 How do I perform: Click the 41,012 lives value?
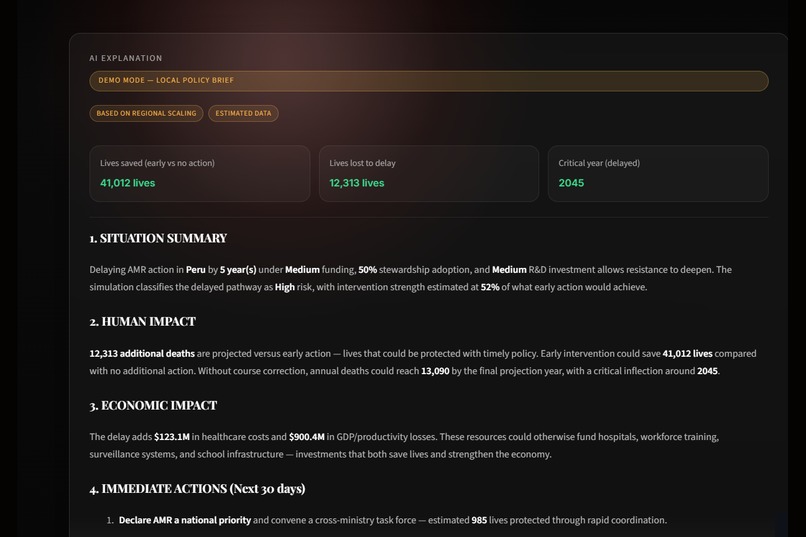coord(127,183)
